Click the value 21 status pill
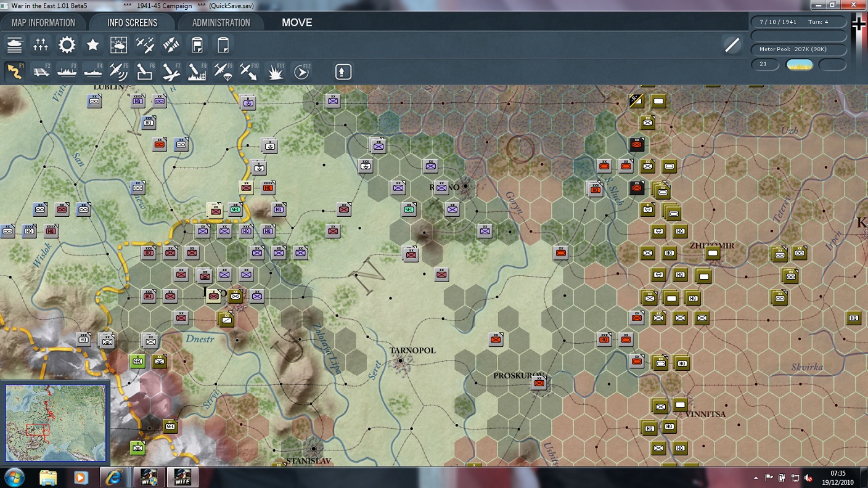The image size is (868, 488). (765, 64)
